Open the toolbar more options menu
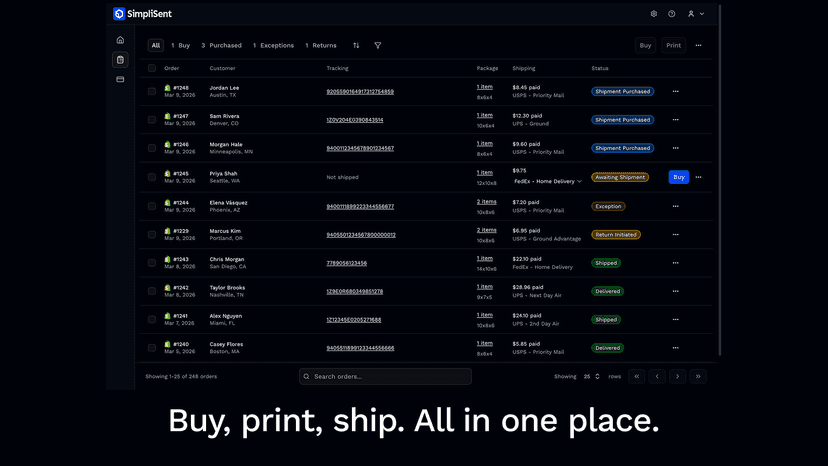The height and width of the screenshot is (466, 828). 699,45
